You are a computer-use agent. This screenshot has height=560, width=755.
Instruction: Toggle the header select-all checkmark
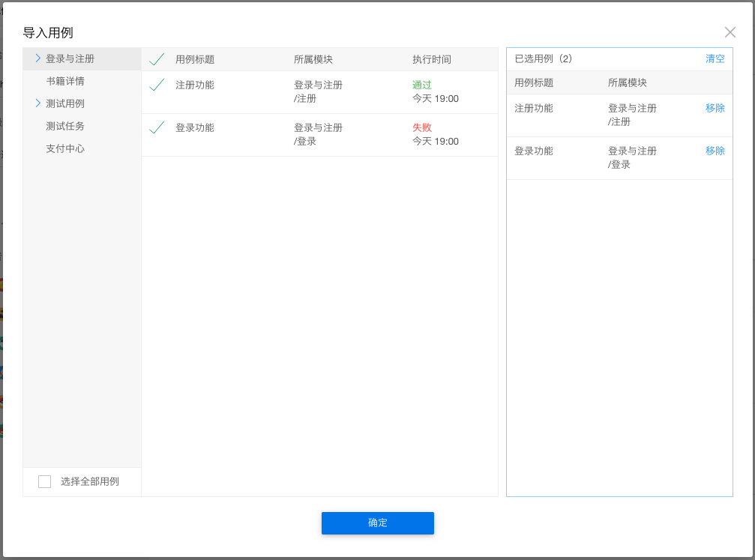[x=157, y=59]
